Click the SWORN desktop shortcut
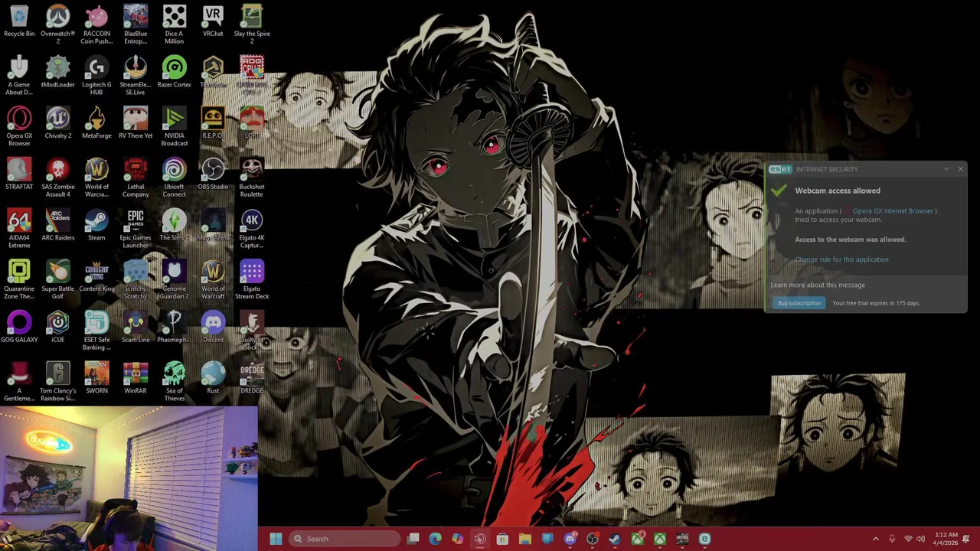Image resolution: width=980 pixels, height=551 pixels. click(96, 378)
